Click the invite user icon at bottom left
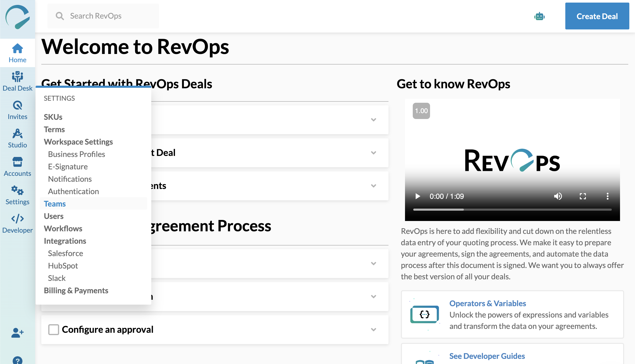 pos(17,333)
